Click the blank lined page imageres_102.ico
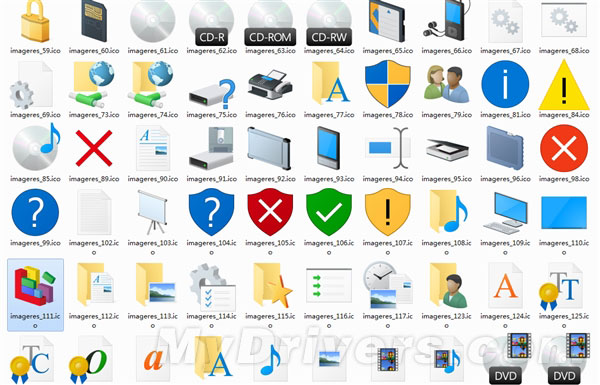This screenshot has height=385, width=600. [94, 212]
